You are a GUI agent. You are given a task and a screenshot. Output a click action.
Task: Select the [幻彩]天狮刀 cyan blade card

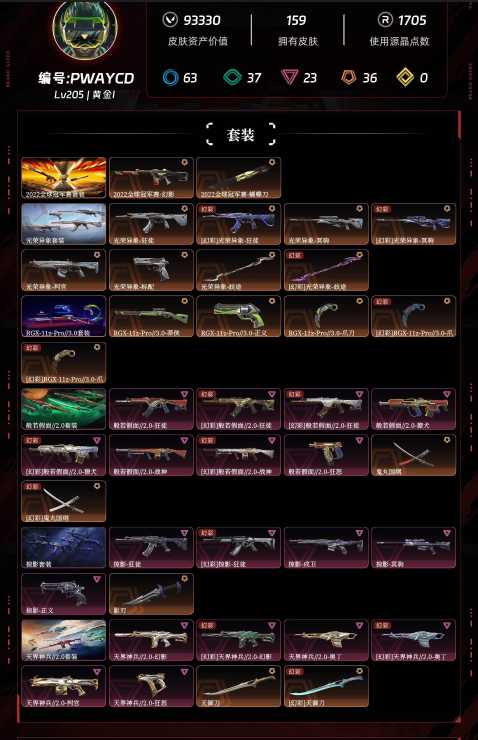(327, 687)
